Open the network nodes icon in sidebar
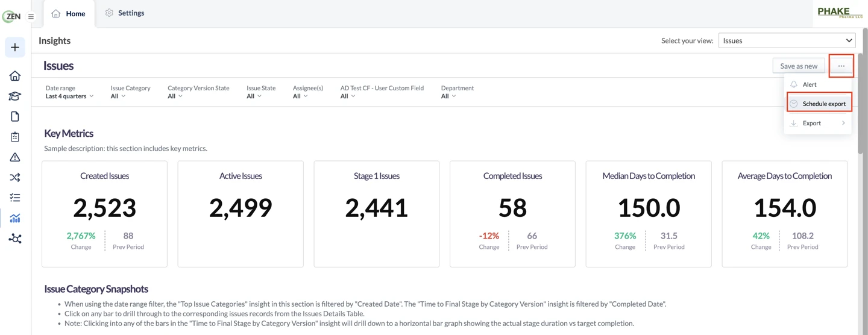The image size is (868, 335). tap(15, 239)
